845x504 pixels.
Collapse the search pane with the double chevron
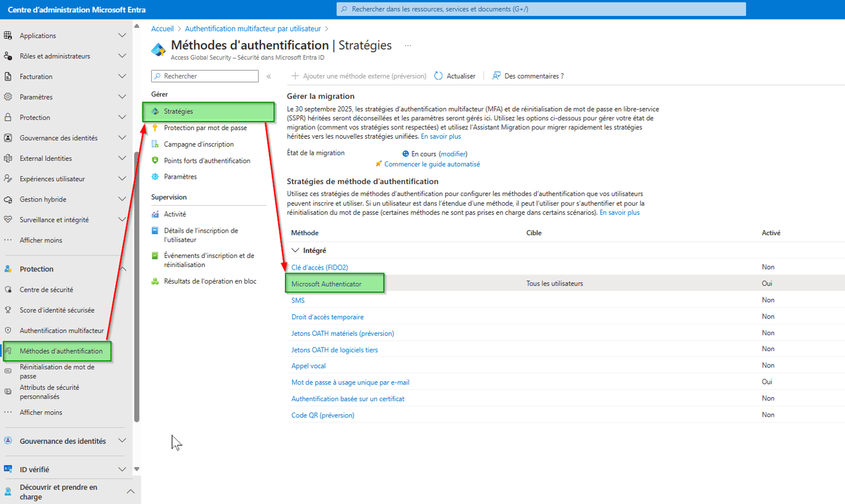[268, 76]
